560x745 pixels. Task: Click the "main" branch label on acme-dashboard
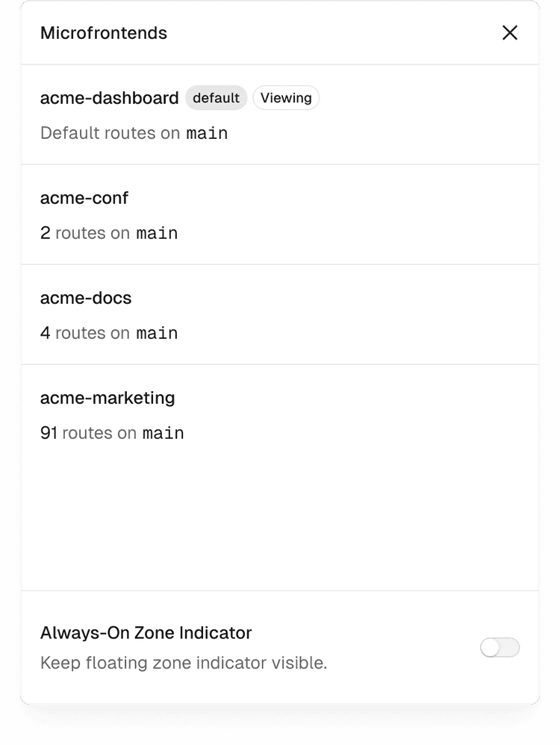(x=207, y=133)
